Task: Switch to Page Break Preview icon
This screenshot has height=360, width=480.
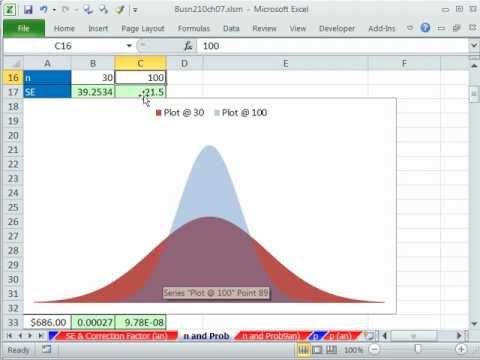Action: click(331, 350)
